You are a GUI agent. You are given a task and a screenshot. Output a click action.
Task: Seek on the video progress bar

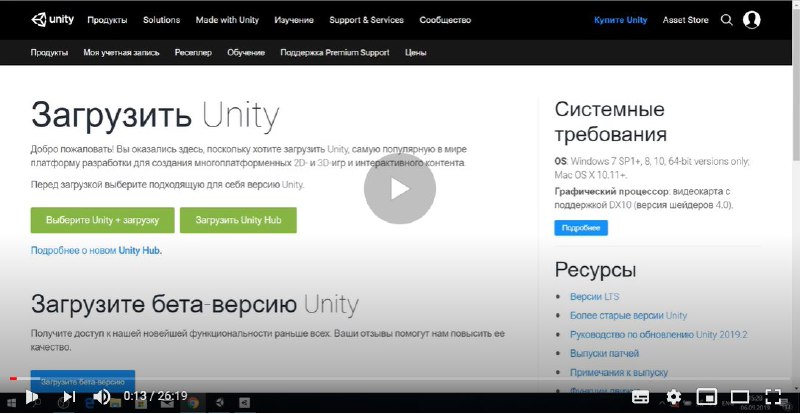point(399,378)
